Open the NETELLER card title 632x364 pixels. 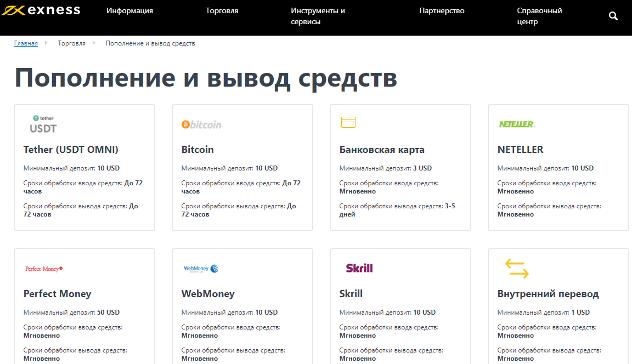coord(520,150)
